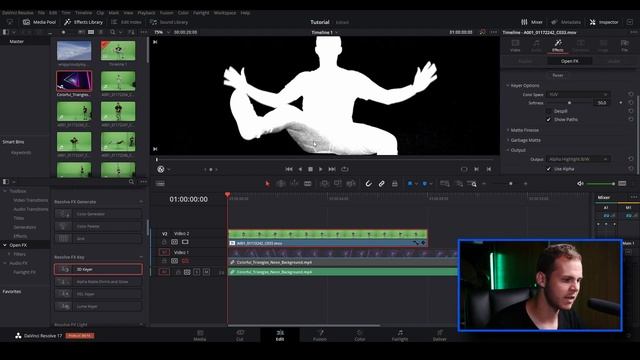Lock the Video 2 track
The width and height of the screenshot is (640, 360).
tap(164, 242)
